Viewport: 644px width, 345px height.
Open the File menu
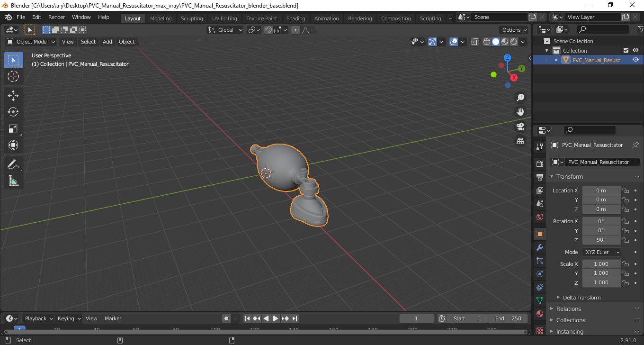pyautogui.click(x=21, y=17)
